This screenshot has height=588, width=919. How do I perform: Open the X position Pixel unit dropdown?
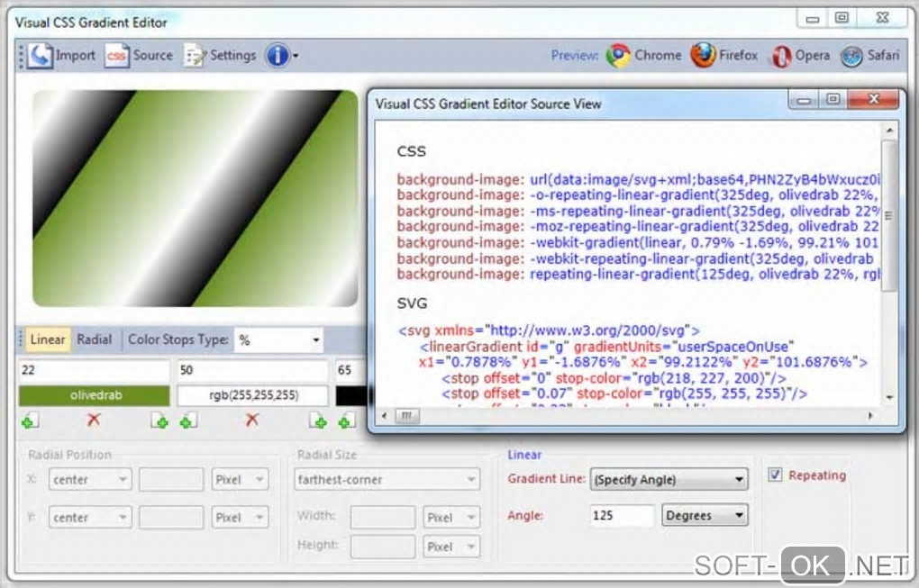pyautogui.click(x=240, y=480)
